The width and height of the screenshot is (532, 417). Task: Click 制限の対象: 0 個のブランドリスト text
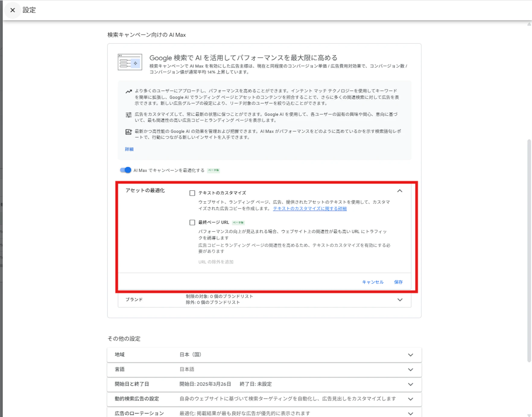(219, 296)
